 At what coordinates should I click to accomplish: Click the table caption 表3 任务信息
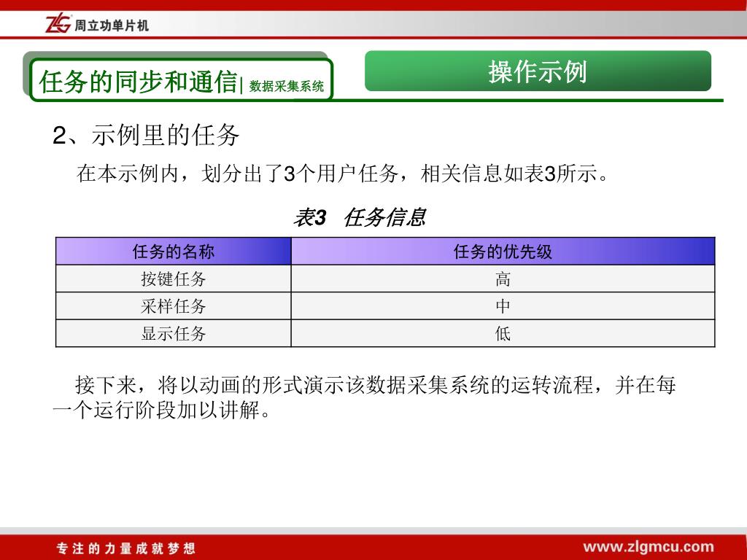tap(359, 217)
